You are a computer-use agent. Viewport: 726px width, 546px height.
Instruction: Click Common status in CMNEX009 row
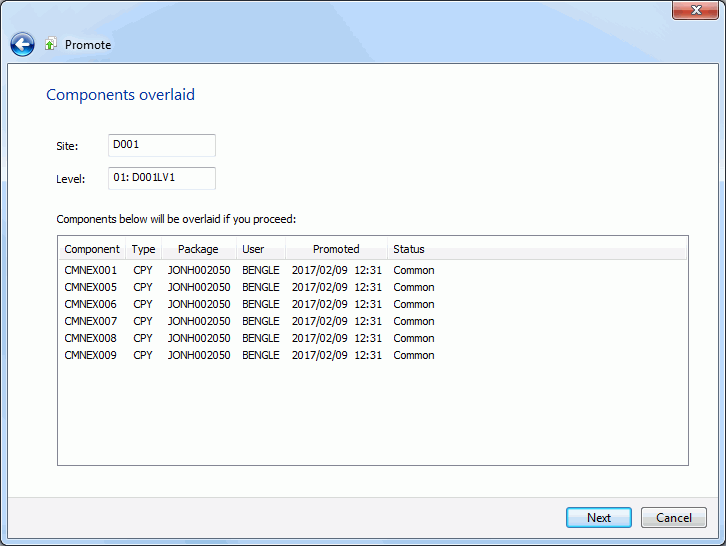click(x=413, y=355)
